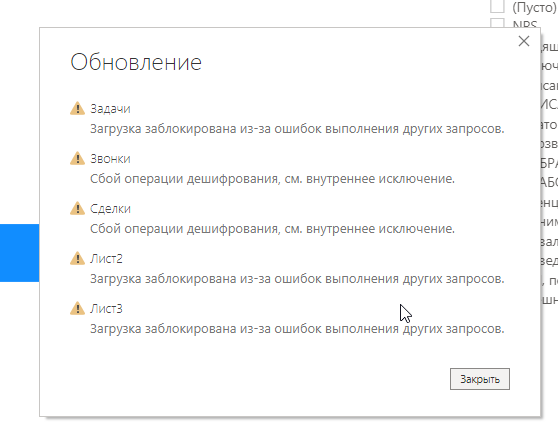558x429 pixels.
Task: Click the warning icon next to Задачи
Action: (77, 108)
